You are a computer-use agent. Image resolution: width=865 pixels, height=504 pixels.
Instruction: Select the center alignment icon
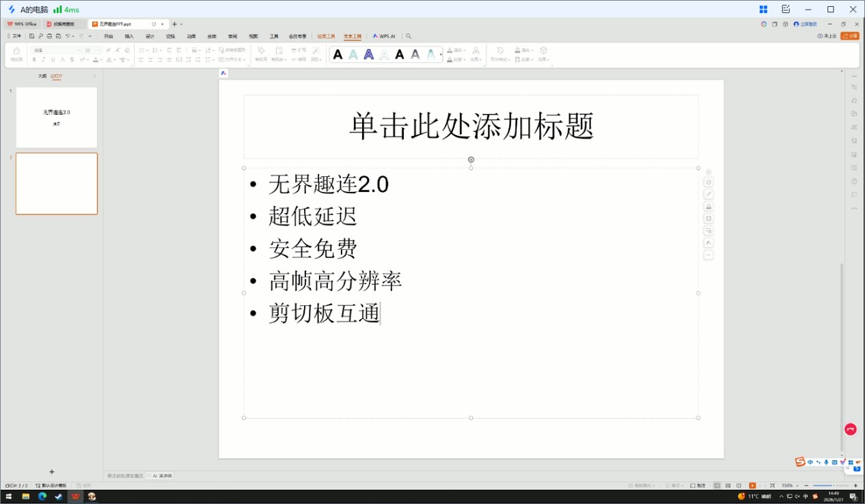[150, 59]
